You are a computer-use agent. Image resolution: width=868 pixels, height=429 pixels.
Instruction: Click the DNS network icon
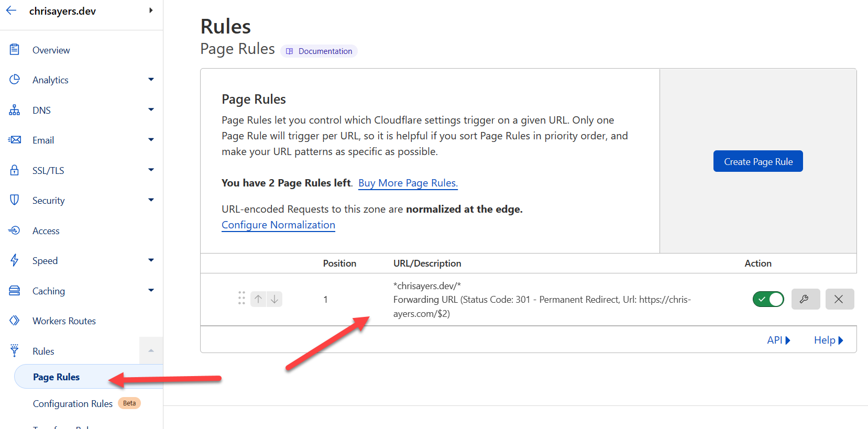[x=15, y=110]
